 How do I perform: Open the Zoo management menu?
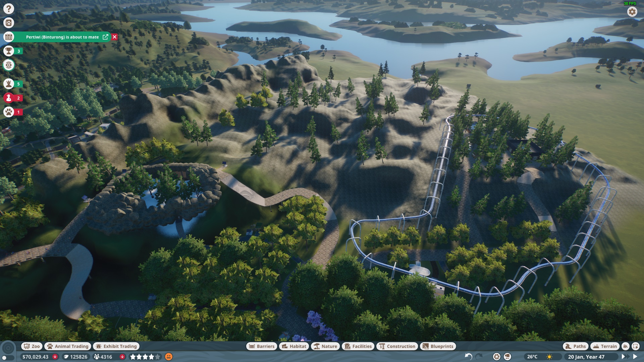pyautogui.click(x=32, y=346)
